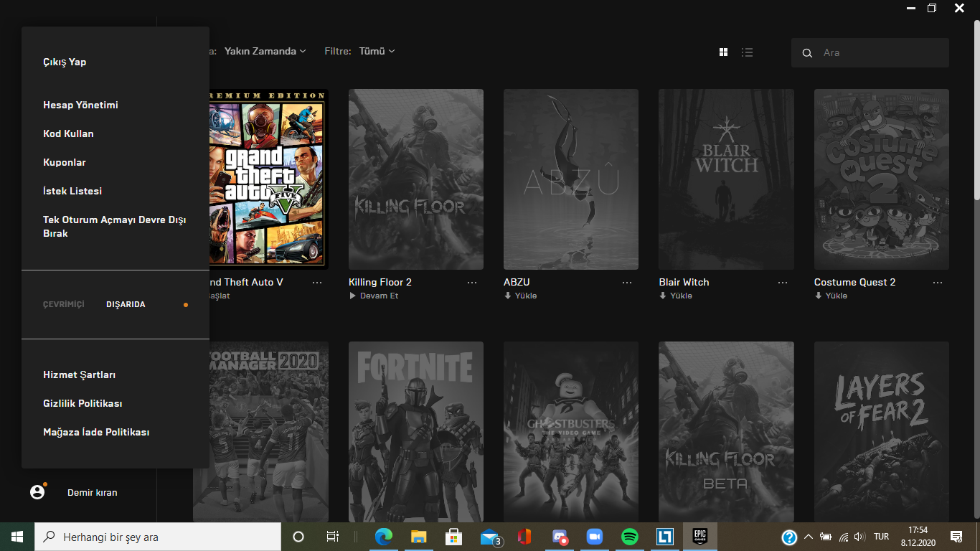Open the three-dot menu for Grand Theft Auto V

pos(317,283)
